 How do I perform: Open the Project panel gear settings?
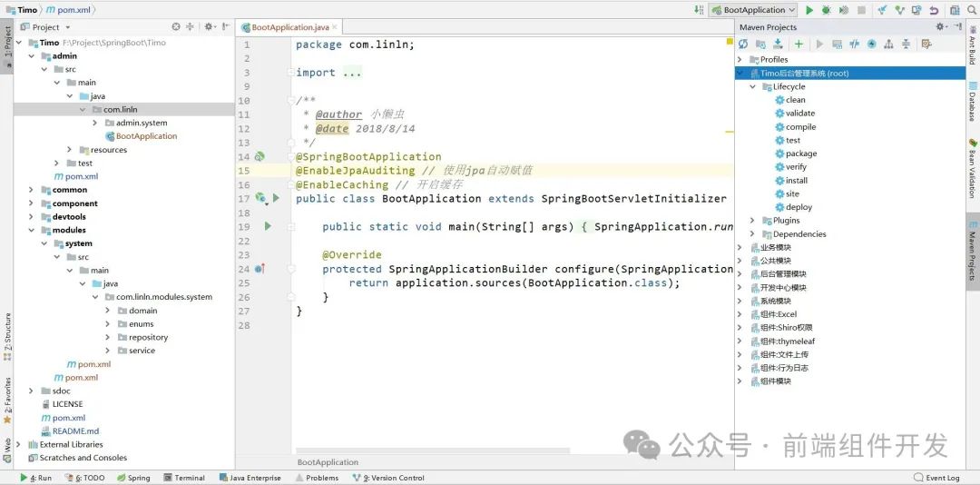tap(210, 27)
